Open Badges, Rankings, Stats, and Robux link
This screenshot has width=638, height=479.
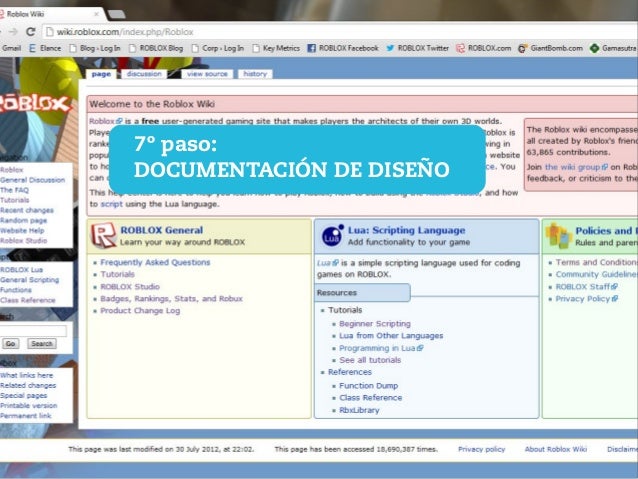click(x=171, y=299)
